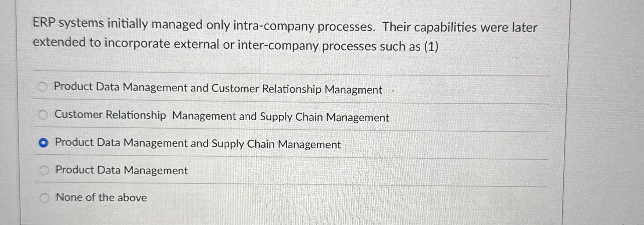
Task: Select the None of the above option
Action: [45, 197]
